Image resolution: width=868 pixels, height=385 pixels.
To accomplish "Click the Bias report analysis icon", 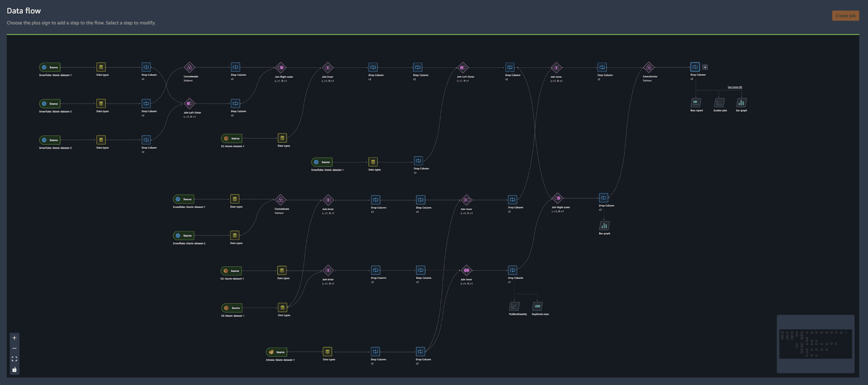I will click(696, 103).
